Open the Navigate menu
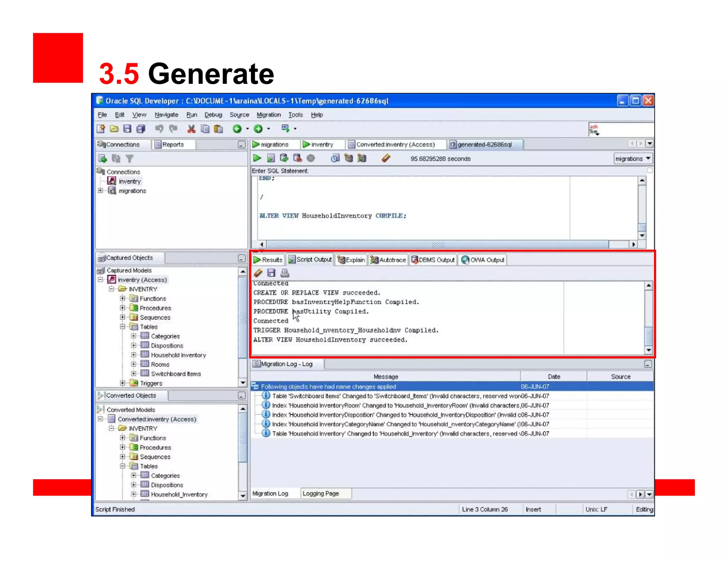 point(166,115)
